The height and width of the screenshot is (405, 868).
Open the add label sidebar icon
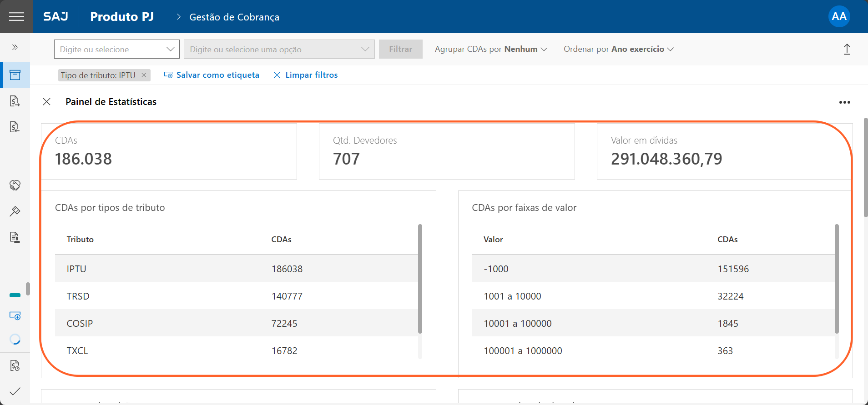15,315
